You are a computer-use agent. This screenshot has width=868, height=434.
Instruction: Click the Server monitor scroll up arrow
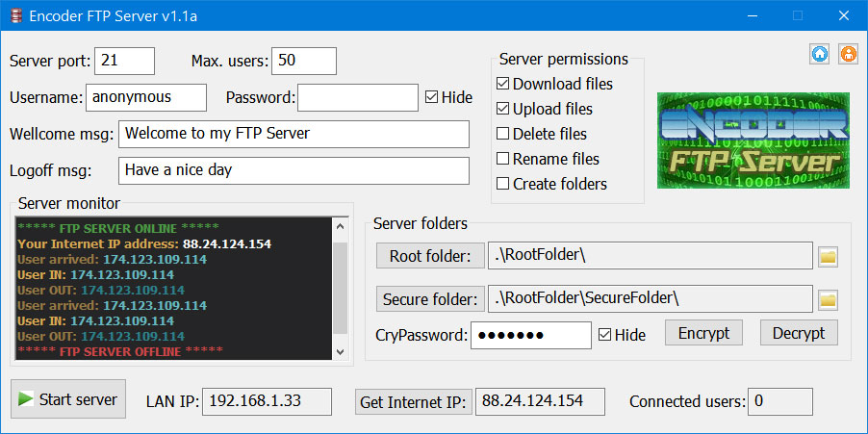coord(340,226)
